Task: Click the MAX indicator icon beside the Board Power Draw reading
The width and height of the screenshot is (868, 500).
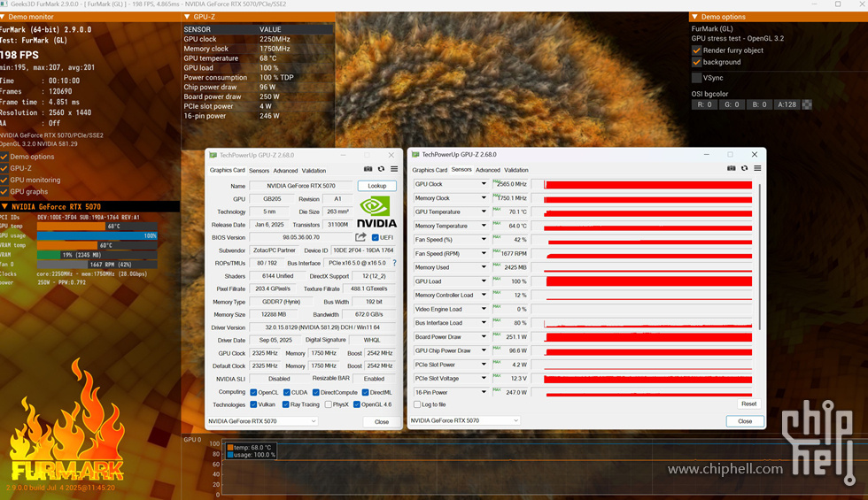Action: coord(497,335)
